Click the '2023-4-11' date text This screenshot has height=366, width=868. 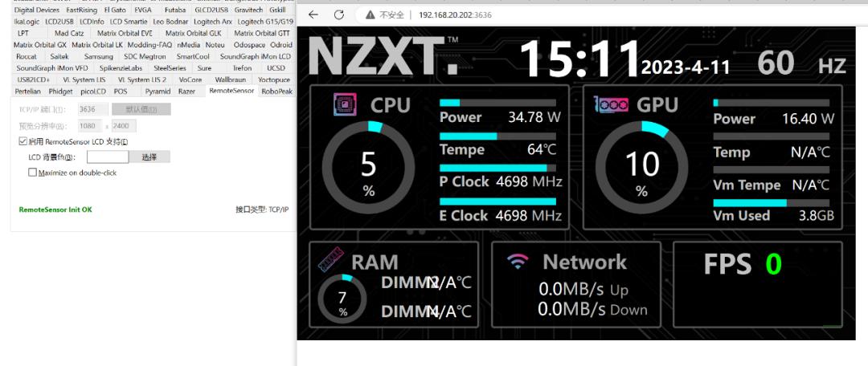686,67
